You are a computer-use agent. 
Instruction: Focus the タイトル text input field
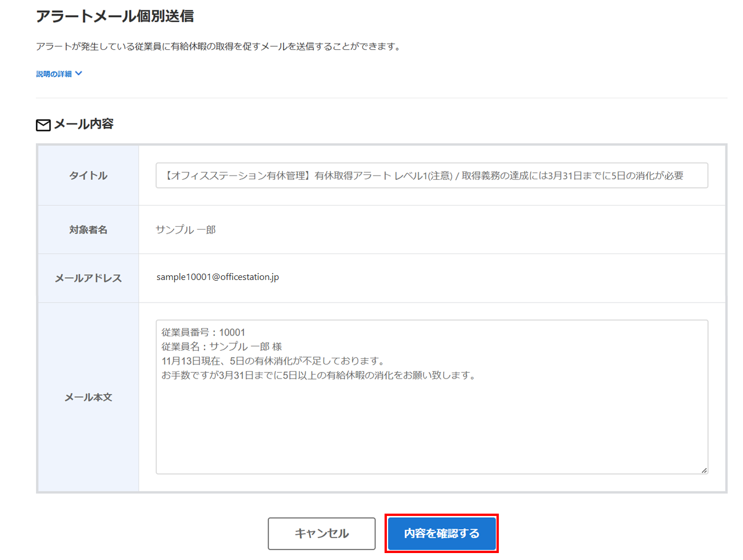coord(432,176)
